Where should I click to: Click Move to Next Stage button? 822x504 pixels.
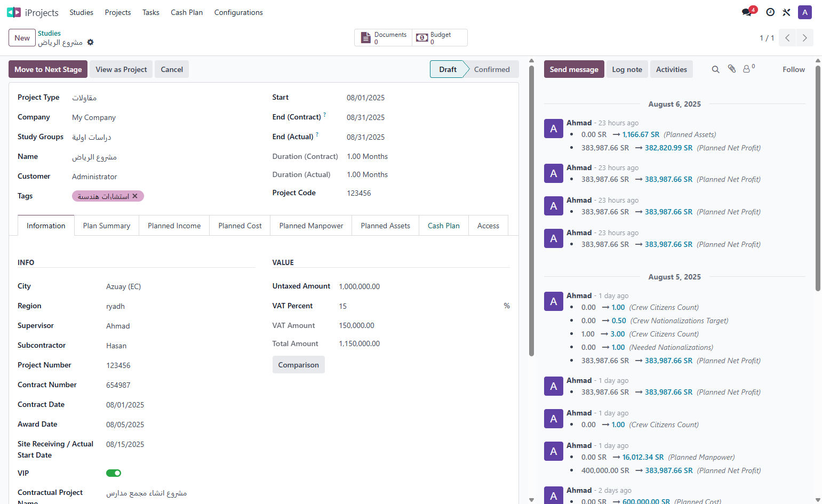[48, 69]
